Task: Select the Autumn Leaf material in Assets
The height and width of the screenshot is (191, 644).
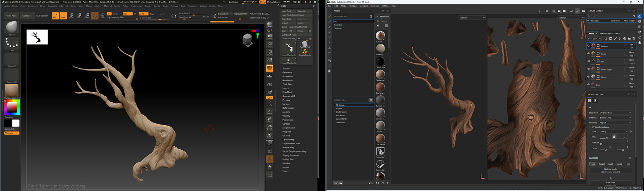Action: [380, 36]
